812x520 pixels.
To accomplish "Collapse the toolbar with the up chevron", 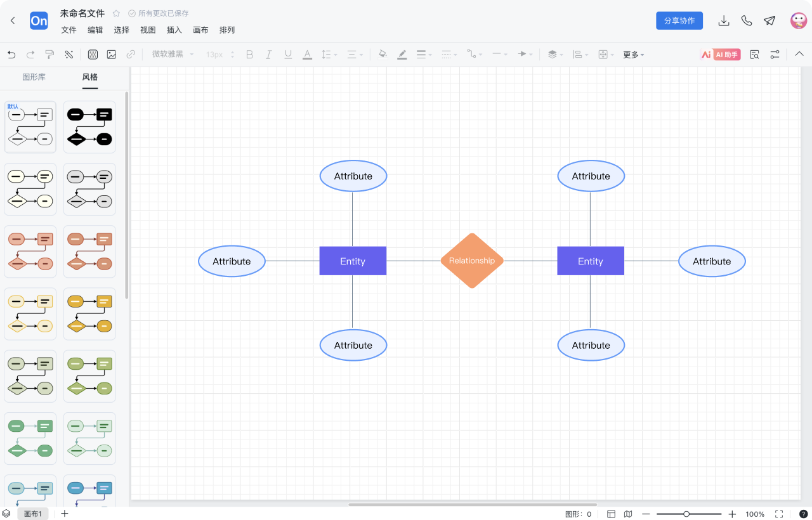I will pyautogui.click(x=799, y=55).
